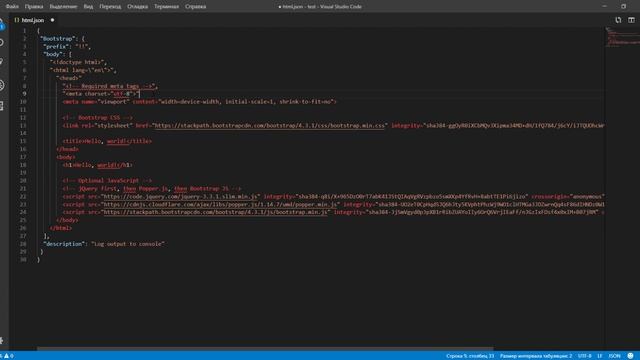Click the stackpath bootstrap.min.css link
Image resolution: width=640 pixels, height=360 pixels.
pos(269,126)
